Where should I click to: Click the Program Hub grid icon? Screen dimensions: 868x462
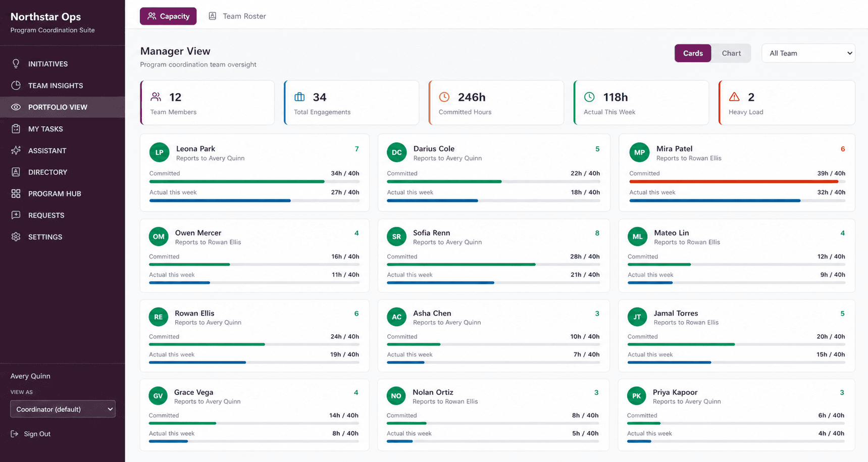(16, 193)
